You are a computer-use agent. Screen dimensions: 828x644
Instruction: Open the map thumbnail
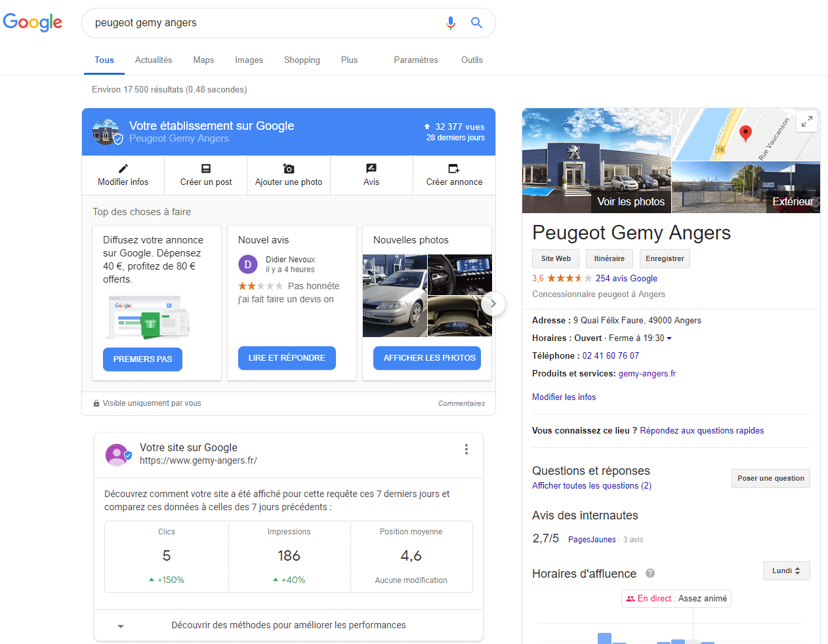pos(747,134)
